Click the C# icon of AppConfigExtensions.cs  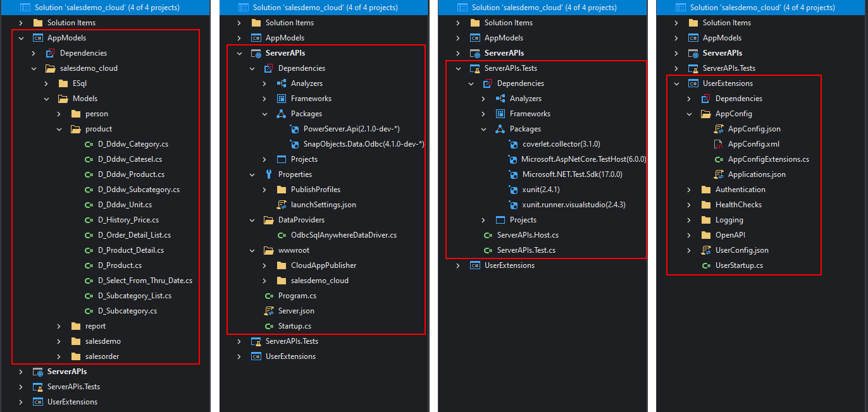pyautogui.click(x=719, y=159)
